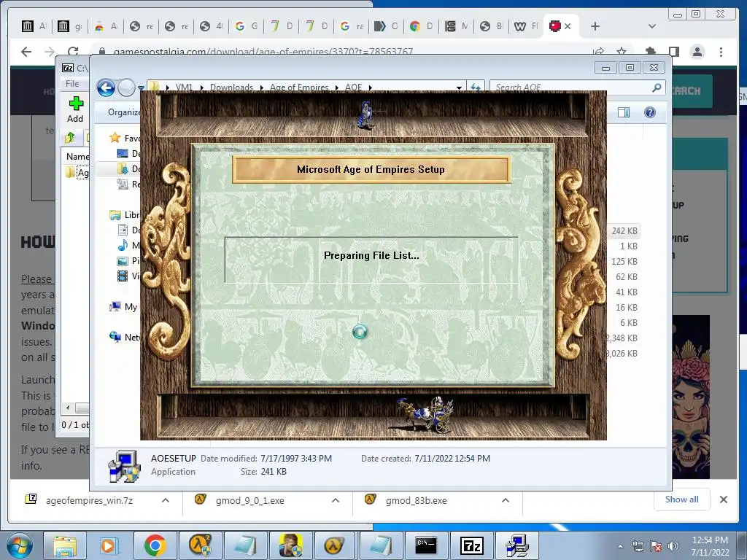The height and width of the screenshot is (560, 747).
Task: Open Windows Media Player taskbar icon
Action: click(x=109, y=545)
